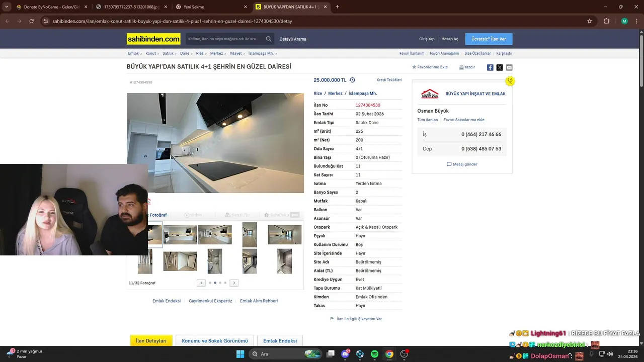The height and width of the screenshot is (362, 644).
Task: Click the sahibinden.com logo
Action: [x=153, y=39]
